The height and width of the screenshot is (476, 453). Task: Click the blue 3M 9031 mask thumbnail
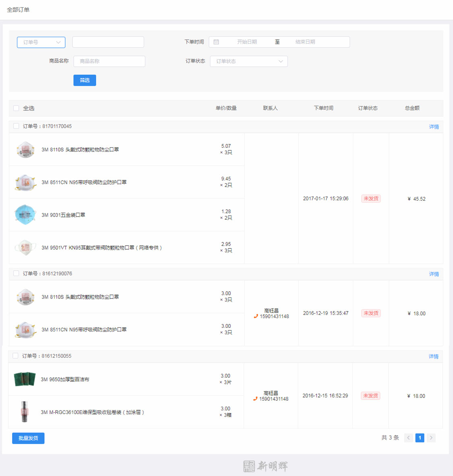25,215
